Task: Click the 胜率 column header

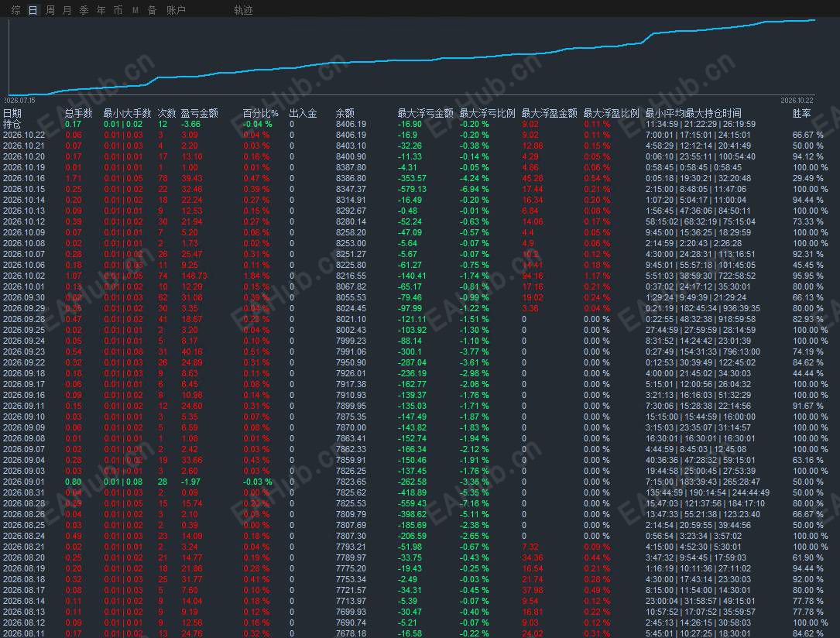Action: 802,113
